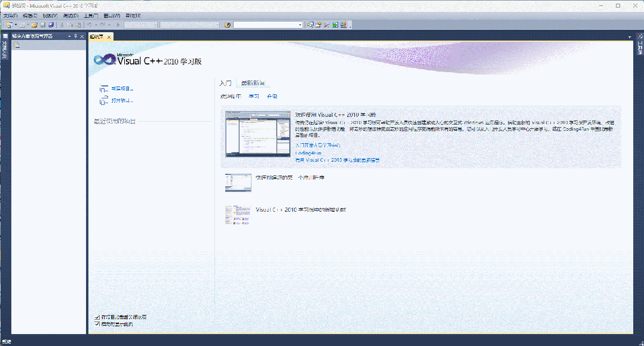Click the 新建项目... link
This screenshot has height=346, width=644.
pos(122,88)
